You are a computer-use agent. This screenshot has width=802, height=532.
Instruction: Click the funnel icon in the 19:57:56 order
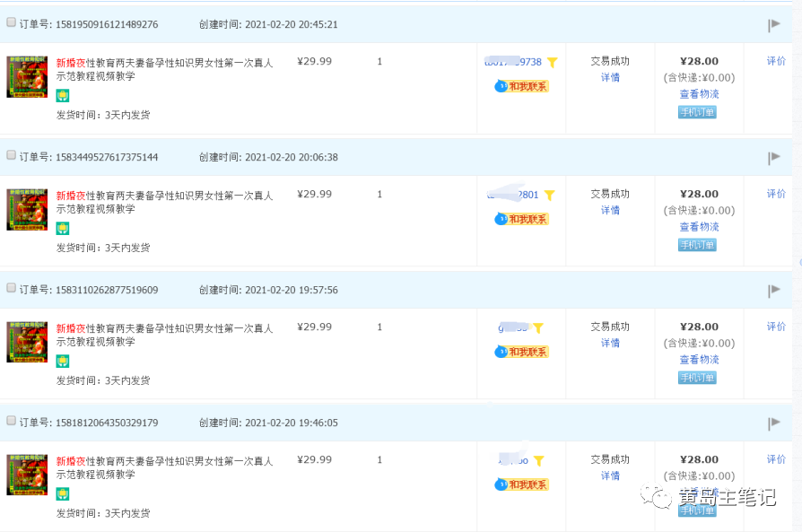(x=538, y=328)
